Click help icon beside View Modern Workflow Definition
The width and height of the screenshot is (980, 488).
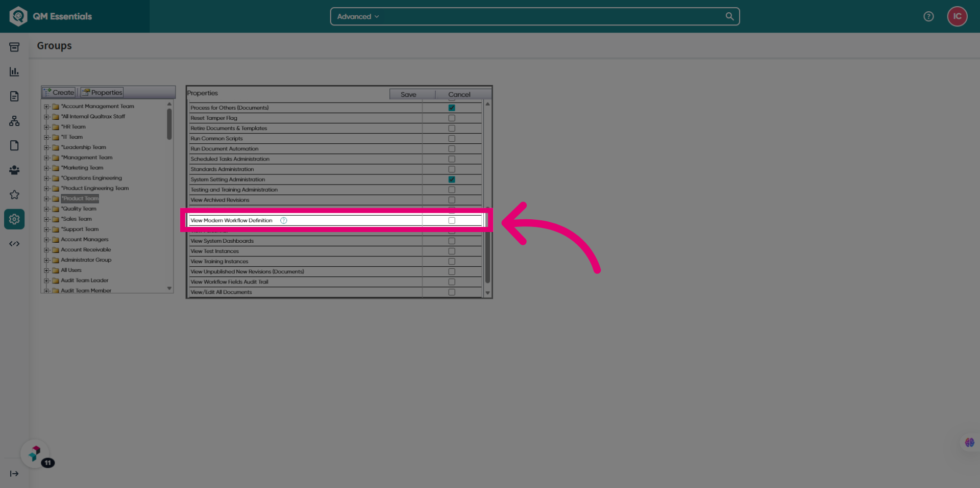(x=284, y=220)
